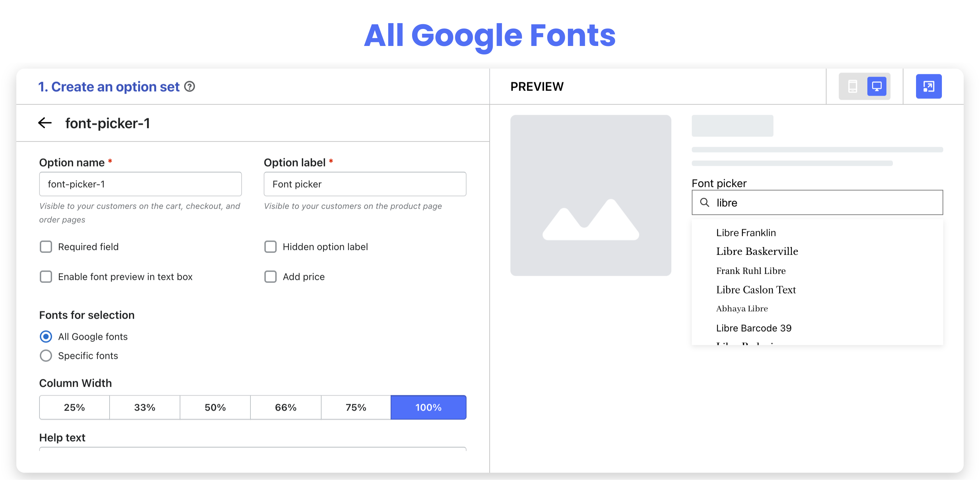Choose Libre Caslon Text from font list
Screen dimensions: 980x480
tap(756, 290)
